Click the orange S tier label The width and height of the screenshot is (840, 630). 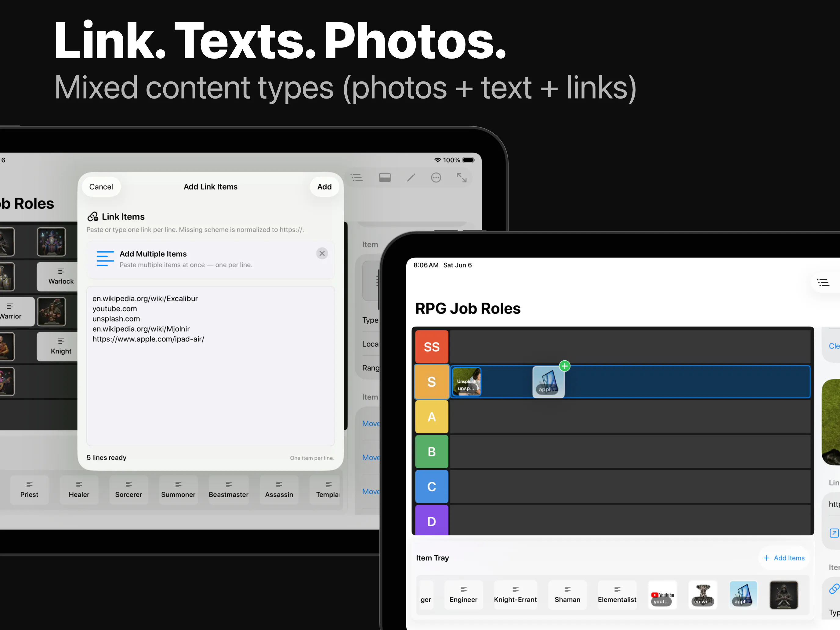tap(432, 382)
